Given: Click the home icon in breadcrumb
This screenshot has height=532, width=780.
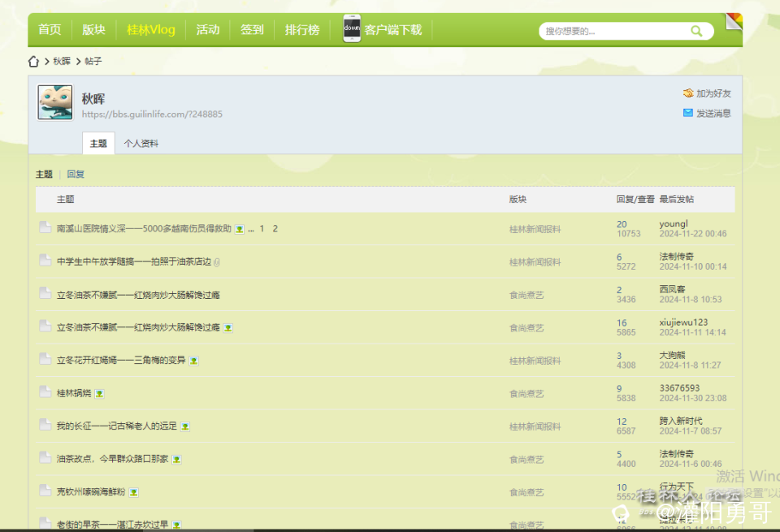Looking at the screenshot, I should 33,61.
